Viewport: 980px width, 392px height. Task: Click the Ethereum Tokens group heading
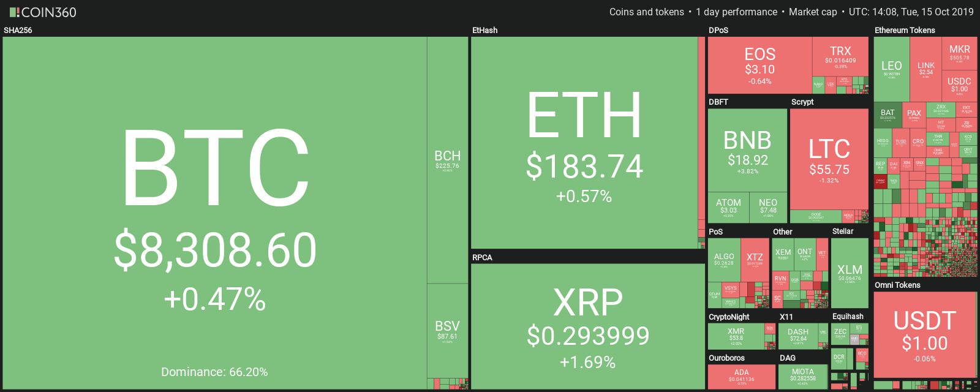[x=905, y=30]
